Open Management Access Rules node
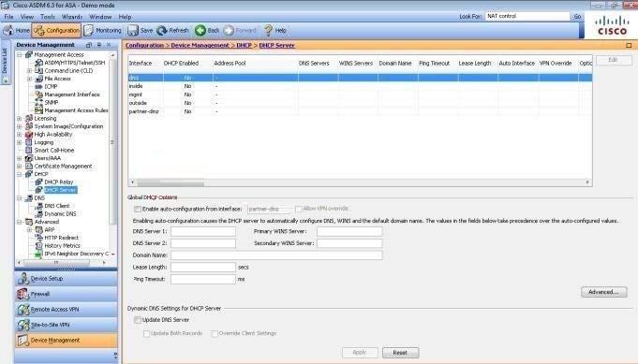The height and width of the screenshot is (364, 638). click(x=76, y=110)
